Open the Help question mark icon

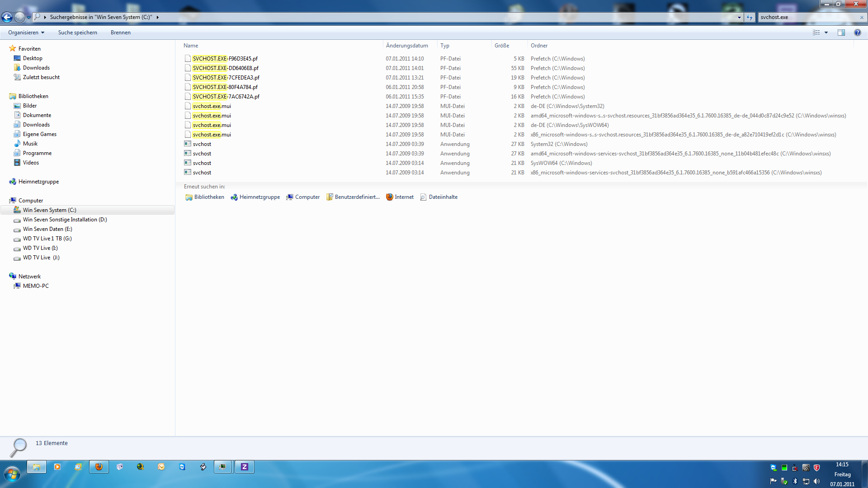pos(857,33)
